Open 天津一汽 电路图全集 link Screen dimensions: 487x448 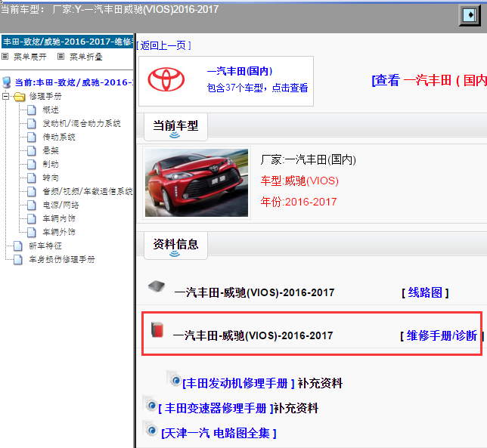point(219,433)
